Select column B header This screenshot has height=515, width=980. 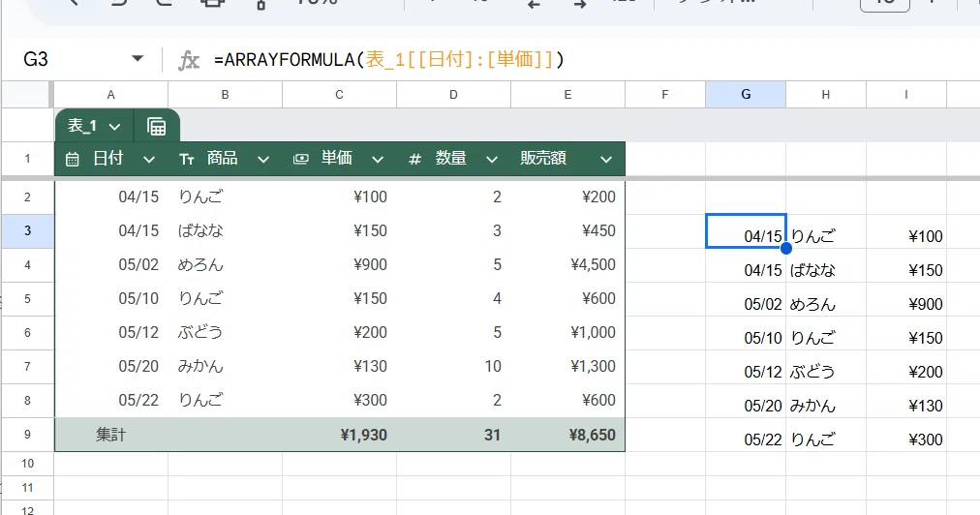225,94
